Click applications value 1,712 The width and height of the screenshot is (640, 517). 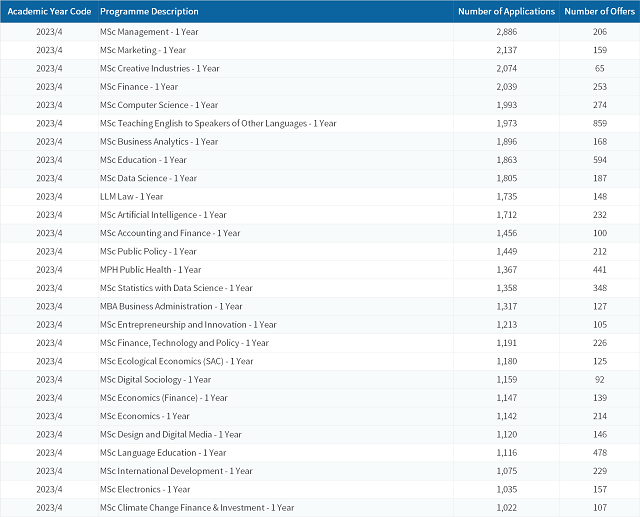coord(507,215)
